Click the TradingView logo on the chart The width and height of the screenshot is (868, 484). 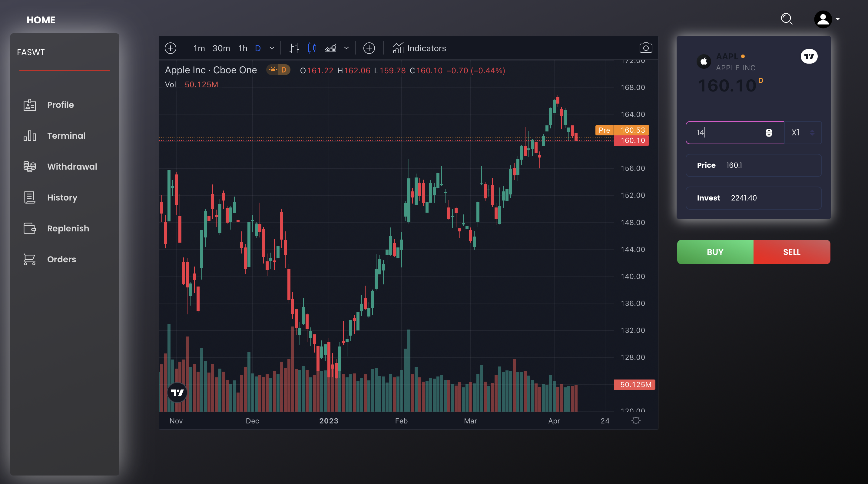point(177,392)
